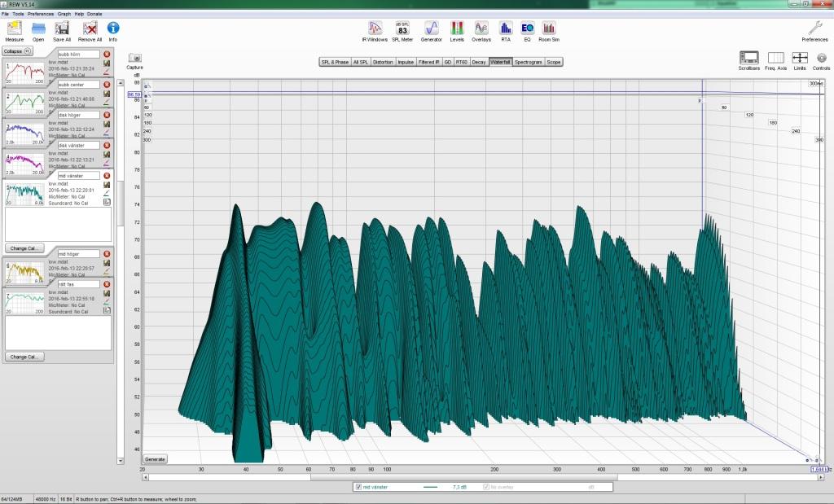Switch to the RT60 tab
The width and height of the screenshot is (834, 504).
point(462,62)
